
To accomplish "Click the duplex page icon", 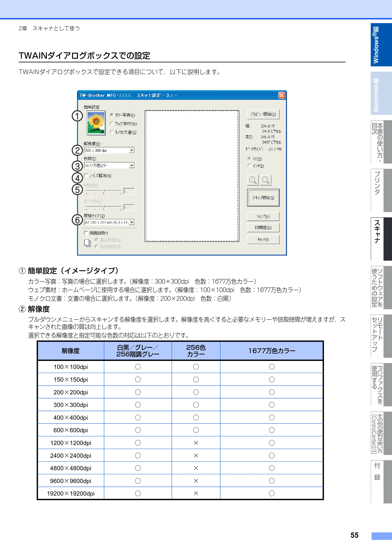I will pyautogui.click(x=87, y=243).
